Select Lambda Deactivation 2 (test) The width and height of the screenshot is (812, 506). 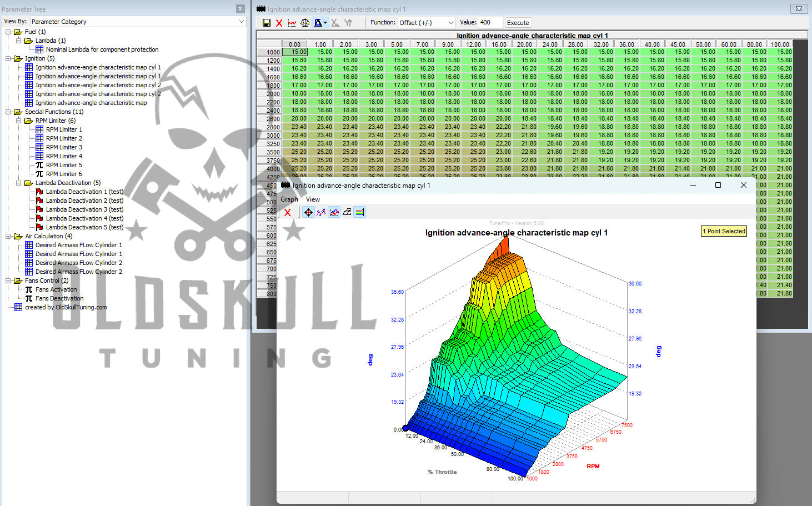[x=84, y=201]
